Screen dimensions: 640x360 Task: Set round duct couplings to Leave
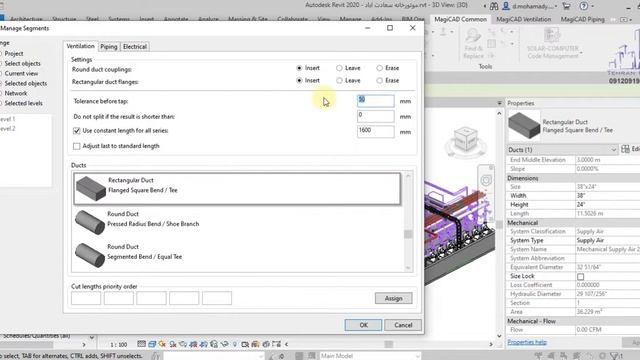click(x=339, y=68)
